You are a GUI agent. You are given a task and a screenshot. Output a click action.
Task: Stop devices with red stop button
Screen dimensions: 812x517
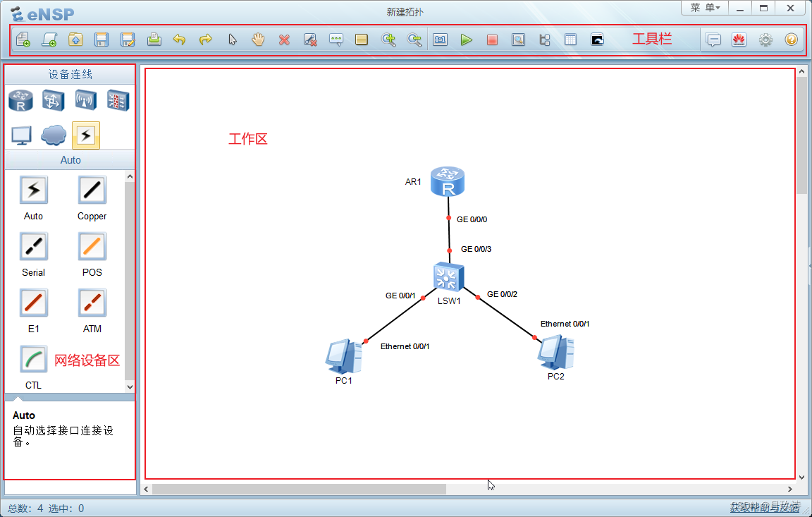click(x=492, y=39)
